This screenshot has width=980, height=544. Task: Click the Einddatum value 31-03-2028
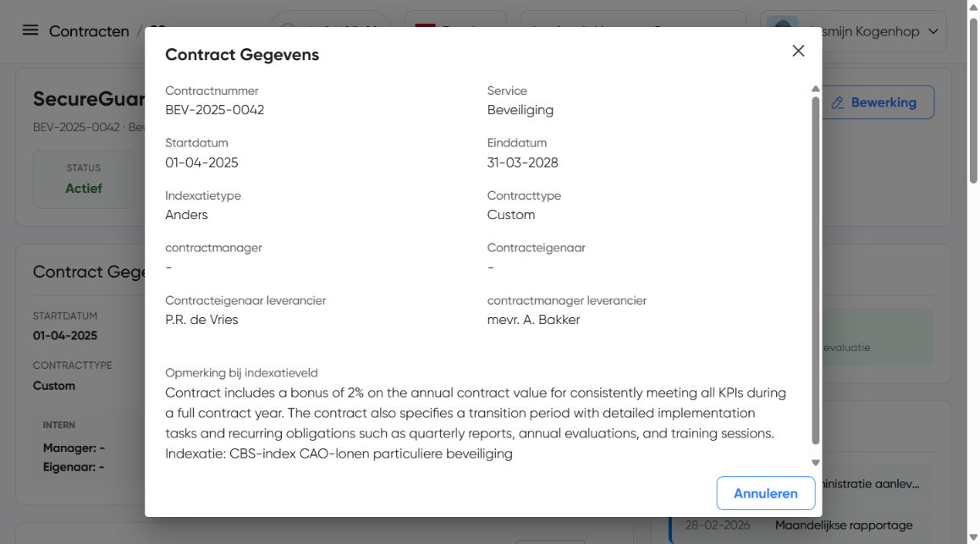522,162
